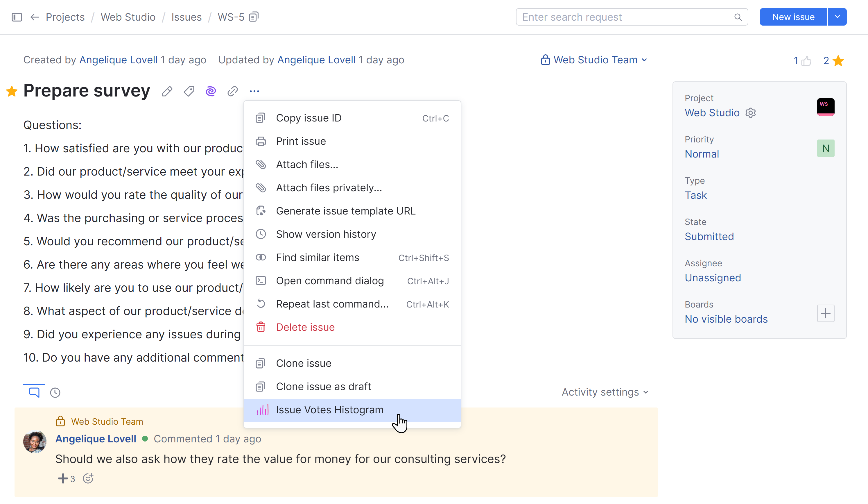Add a board with plus icon
Image resolution: width=868 pixels, height=504 pixels.
[825, 313]
